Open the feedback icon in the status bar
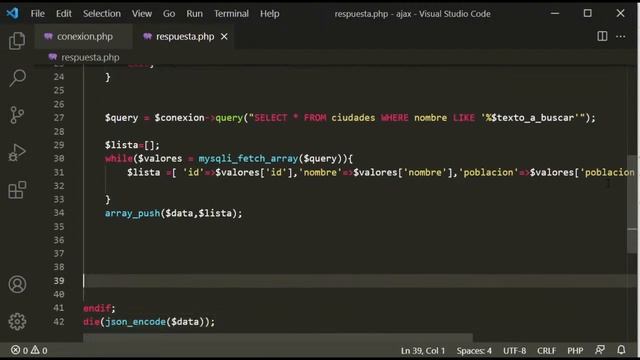 (x=600, y=350)
